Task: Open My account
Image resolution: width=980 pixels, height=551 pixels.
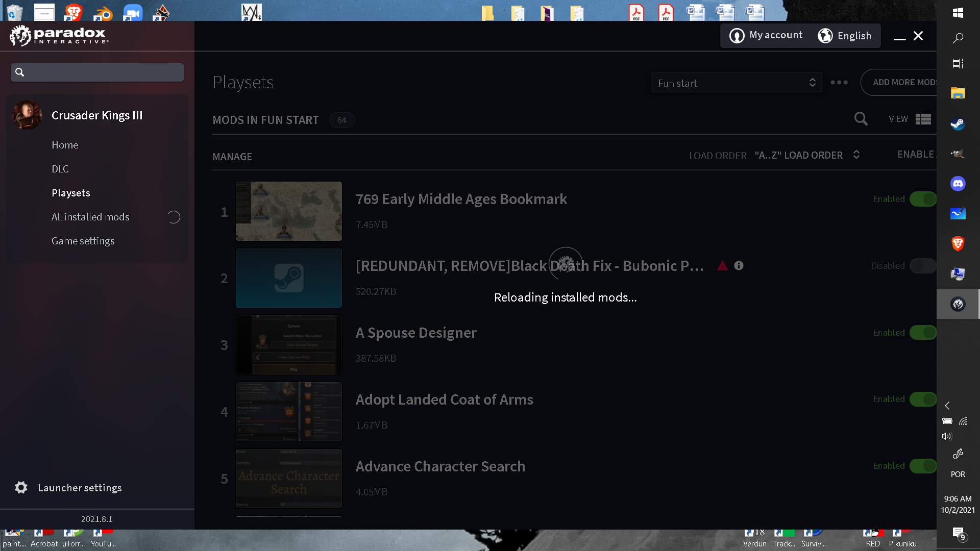Action: pyautogui.click(x=766, y=35)
